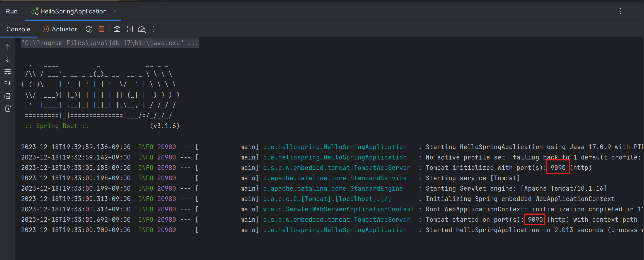Expand the folded java.exe command line

pyautogui.click(x=193, y=43)
